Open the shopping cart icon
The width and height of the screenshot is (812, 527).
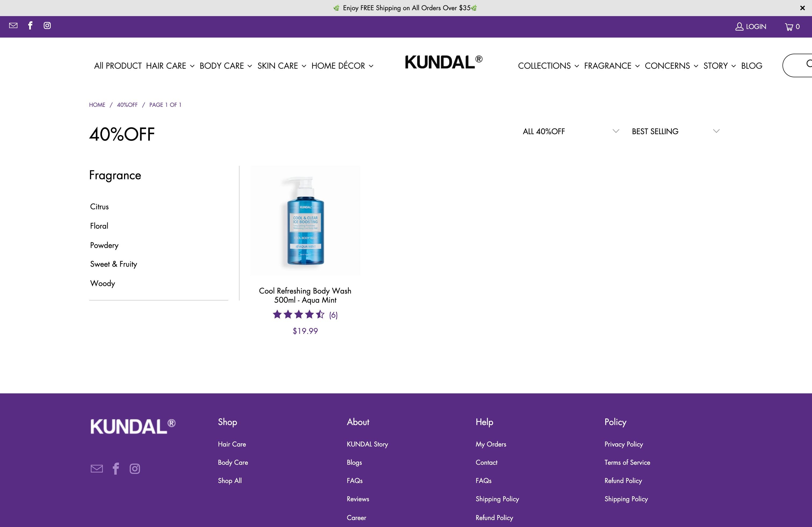[x=792, y=27]
